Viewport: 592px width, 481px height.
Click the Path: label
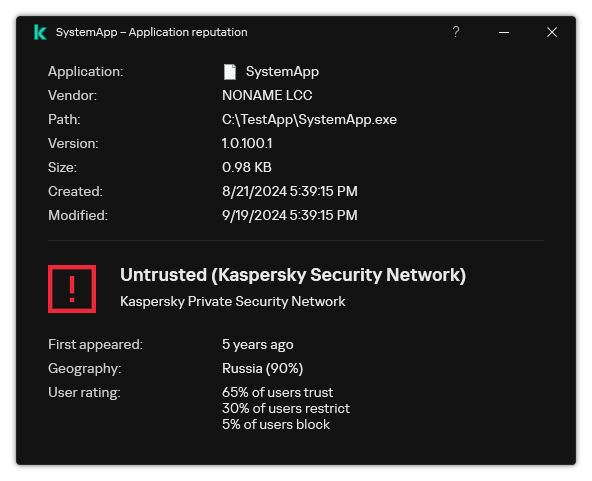point(64,120)
